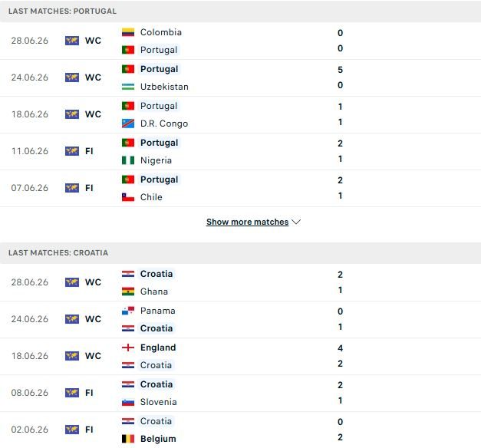Expand Show more matches for Portugal
Image resolution: width=481 pixels, height=448 pixels.
pos(248,222)
